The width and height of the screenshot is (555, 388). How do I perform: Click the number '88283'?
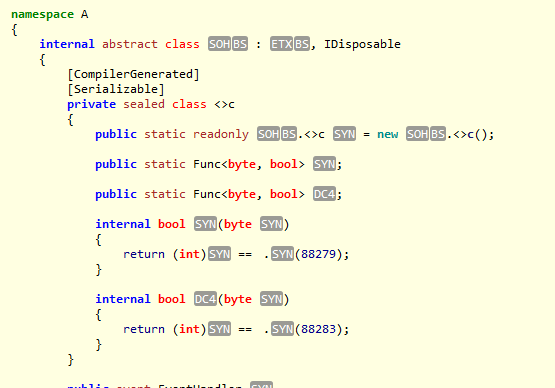[318, 329]
